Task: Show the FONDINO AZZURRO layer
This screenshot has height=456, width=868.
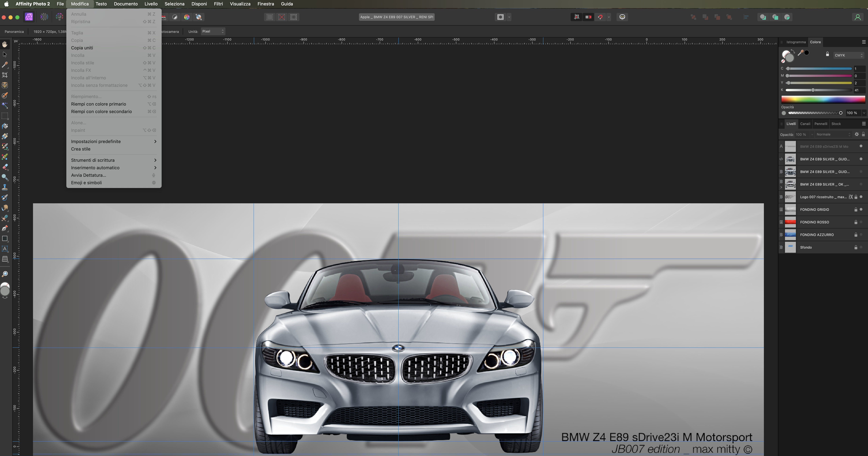Action: (861, 234)
